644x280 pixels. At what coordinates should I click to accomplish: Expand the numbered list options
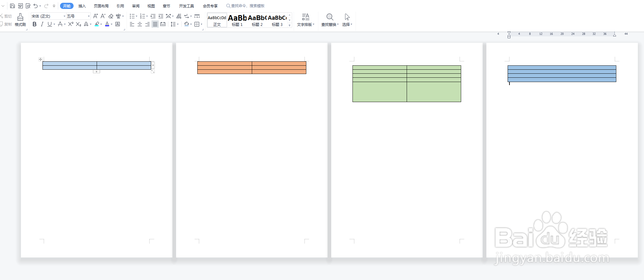pos(147,16)
